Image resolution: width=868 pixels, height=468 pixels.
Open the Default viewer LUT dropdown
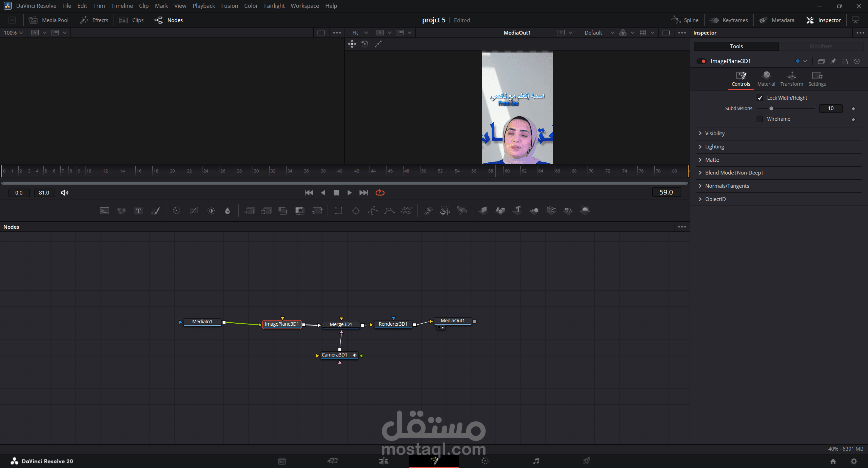click(x=599, y=33)
